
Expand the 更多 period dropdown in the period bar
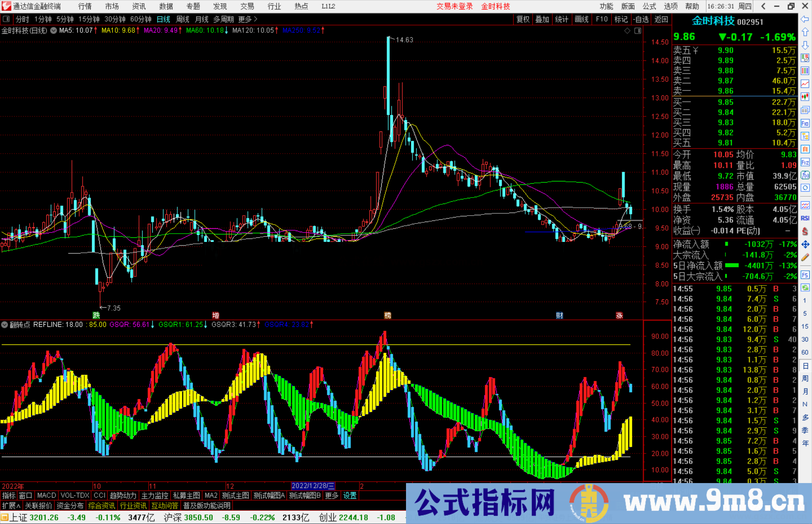[245, 19]
